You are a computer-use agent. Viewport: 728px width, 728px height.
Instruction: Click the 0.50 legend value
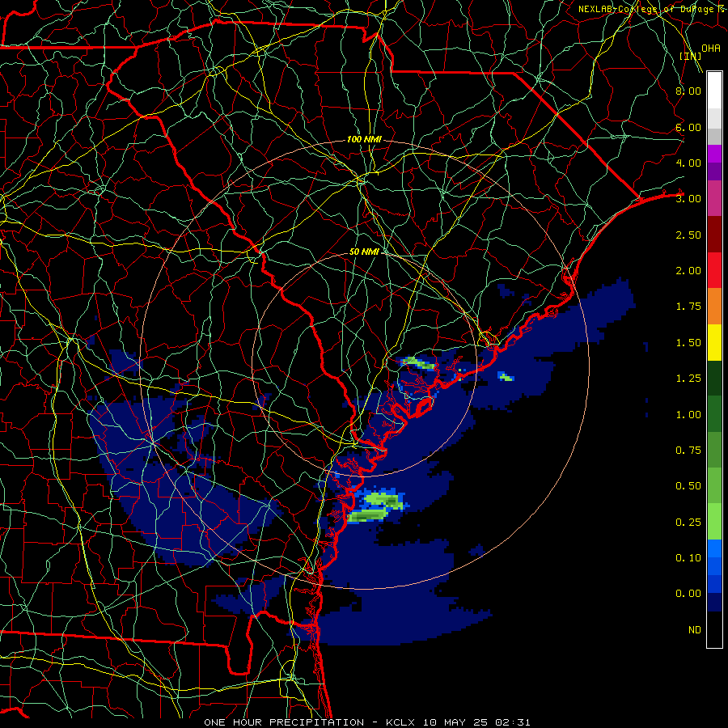point(688,486)
